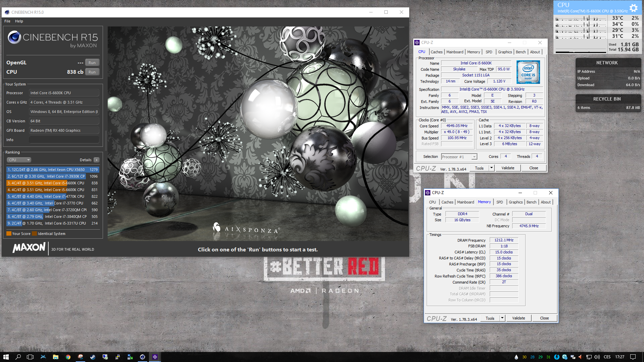Click the lower CPU-Z title bar icon
The image size is (644, 362).
428,193
